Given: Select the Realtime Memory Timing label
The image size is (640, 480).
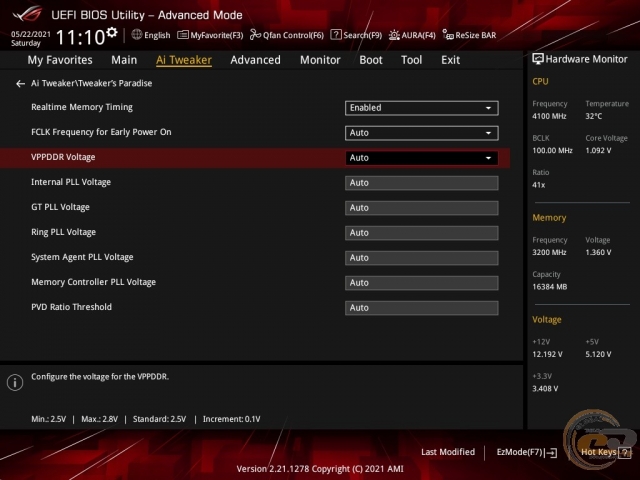Looking at the screenshot, I should [82, 107].
